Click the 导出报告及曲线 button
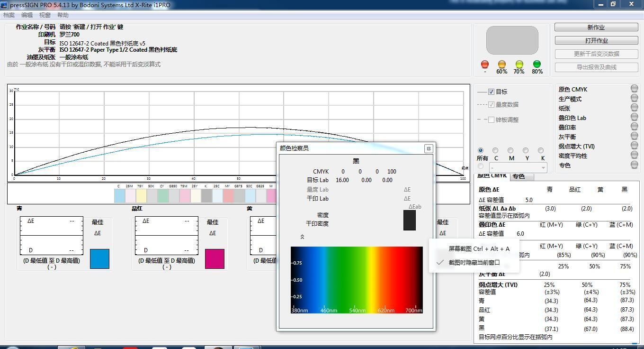 pyautogui.click(x=596, y=67)
